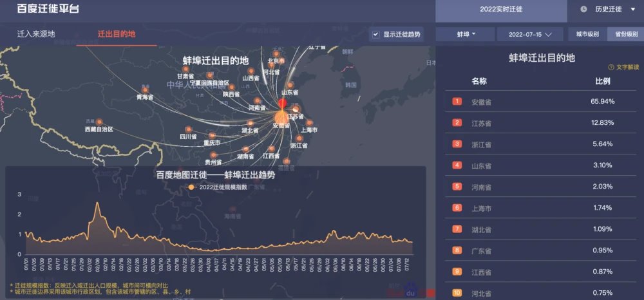Viewport: 644px width, 300px height.
Task: Click the clock icon beside 历史迁徙
Action: (x=583, y=10)
